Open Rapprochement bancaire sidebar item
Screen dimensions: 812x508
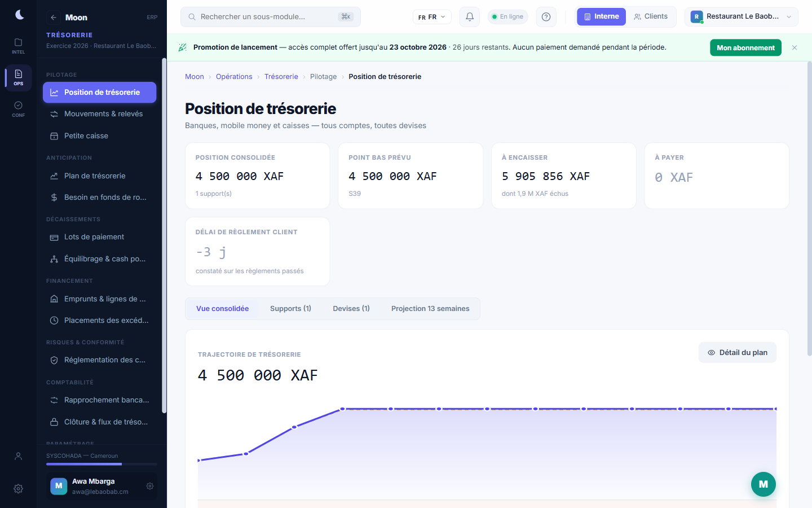[99, 400]
